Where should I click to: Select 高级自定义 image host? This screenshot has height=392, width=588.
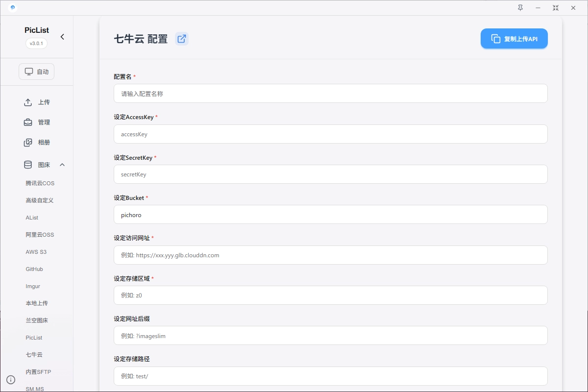pos(40,200)
